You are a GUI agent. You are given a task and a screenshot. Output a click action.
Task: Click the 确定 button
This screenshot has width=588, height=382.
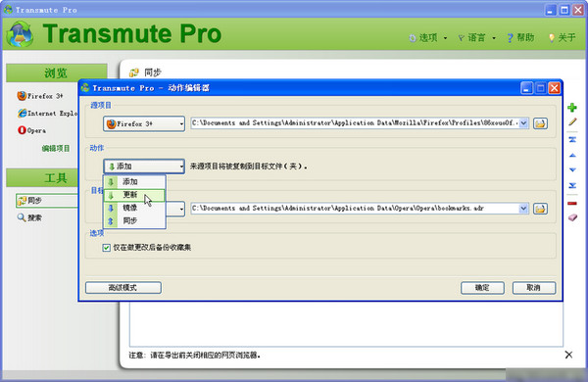482,288
